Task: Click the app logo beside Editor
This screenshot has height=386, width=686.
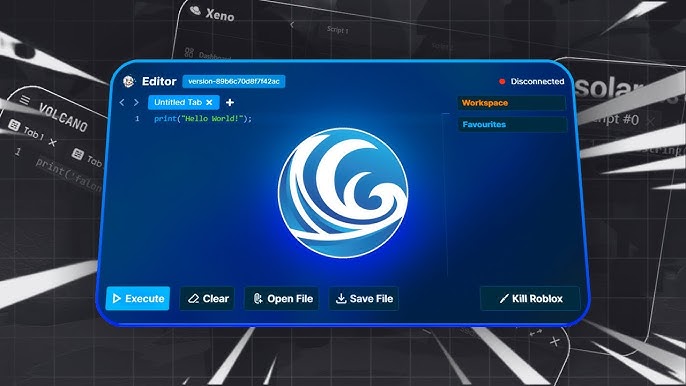Action: [129, 81]
